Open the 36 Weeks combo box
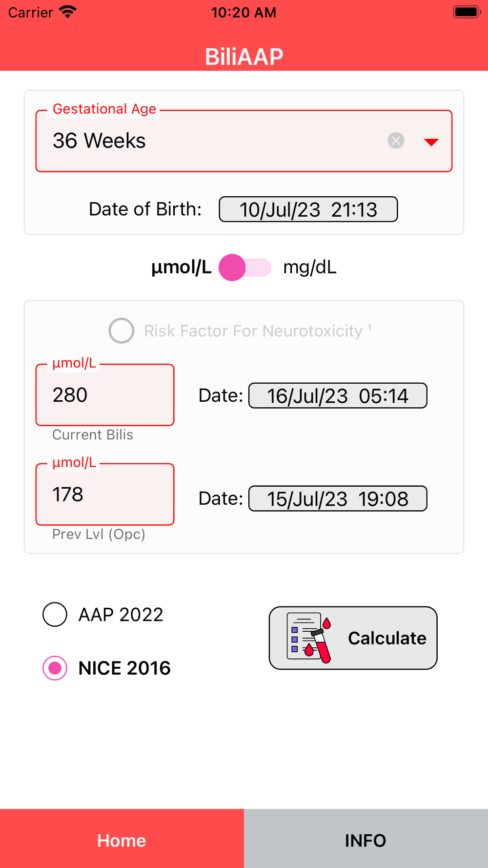488x868 pixels. point(244,141)
